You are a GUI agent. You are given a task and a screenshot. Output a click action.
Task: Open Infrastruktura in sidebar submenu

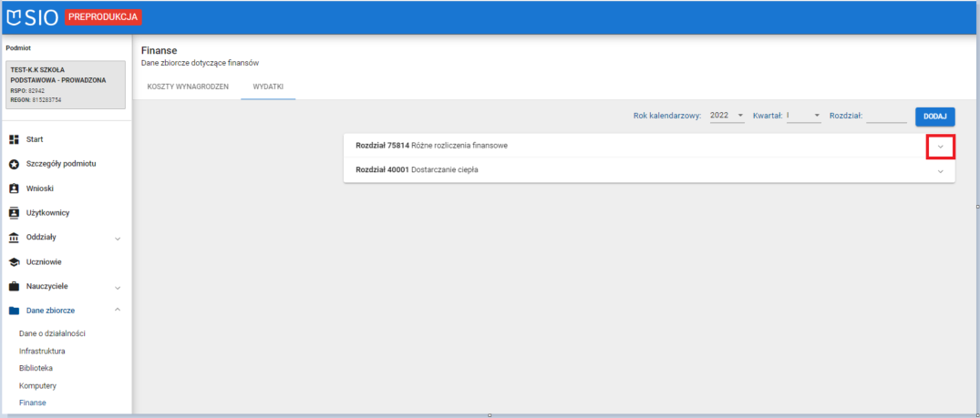point(42,351)
